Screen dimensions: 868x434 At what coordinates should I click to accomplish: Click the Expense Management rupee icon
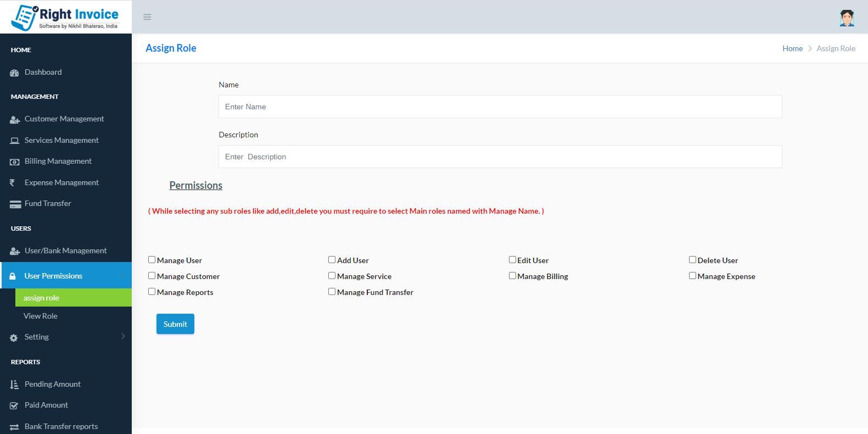click(12, 183)
